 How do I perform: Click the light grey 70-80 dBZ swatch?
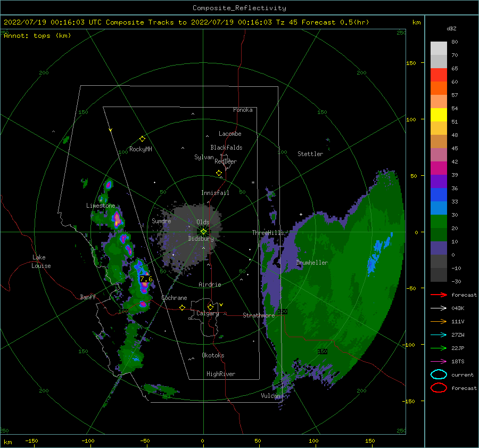pyautogui.click(x=439, y=48)
